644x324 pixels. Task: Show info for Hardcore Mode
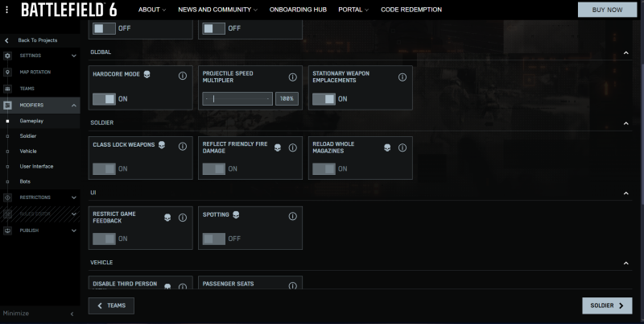(183, 76)
